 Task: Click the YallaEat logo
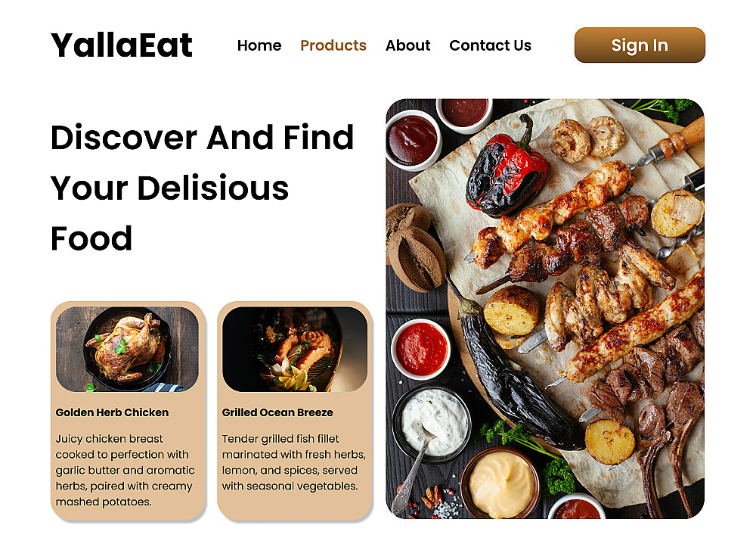tap(122, 45)
